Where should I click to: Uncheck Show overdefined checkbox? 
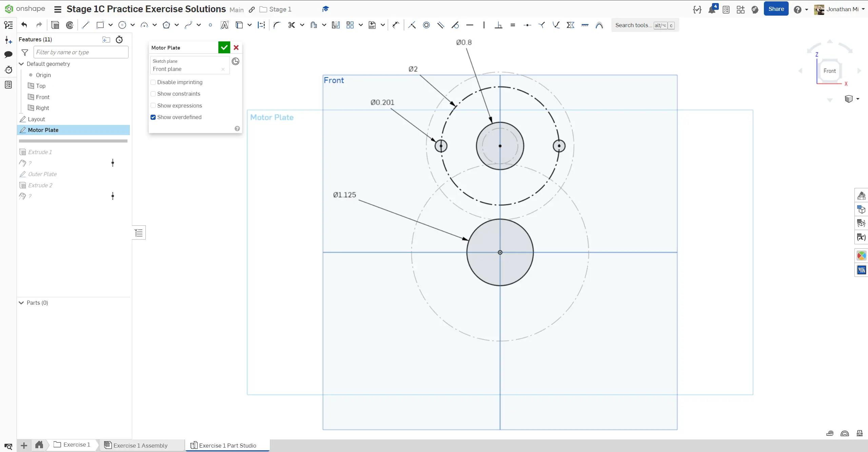click(153, 117)
